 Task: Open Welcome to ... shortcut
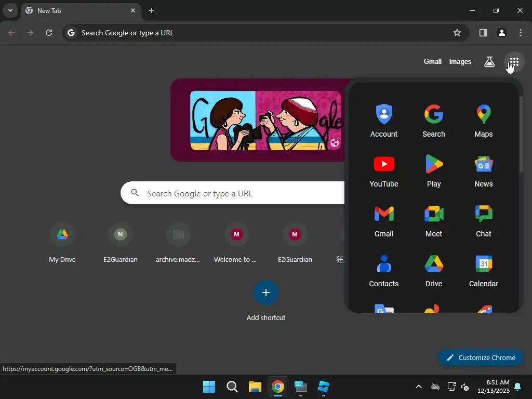tap(236, 244)
